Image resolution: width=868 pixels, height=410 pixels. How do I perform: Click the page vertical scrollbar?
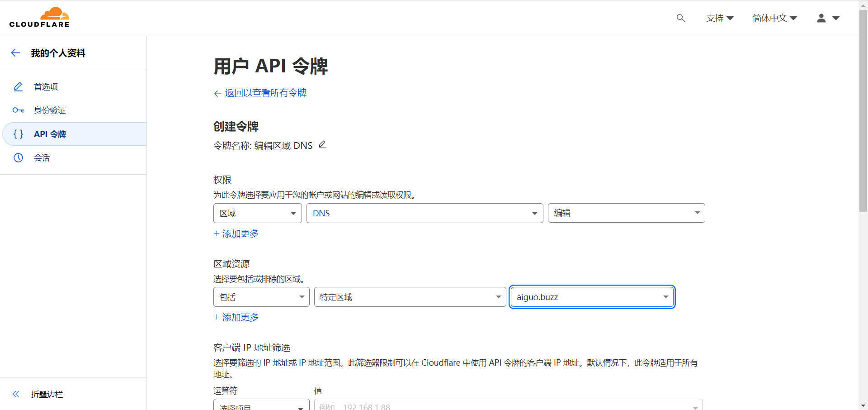(x=863, y=113)
